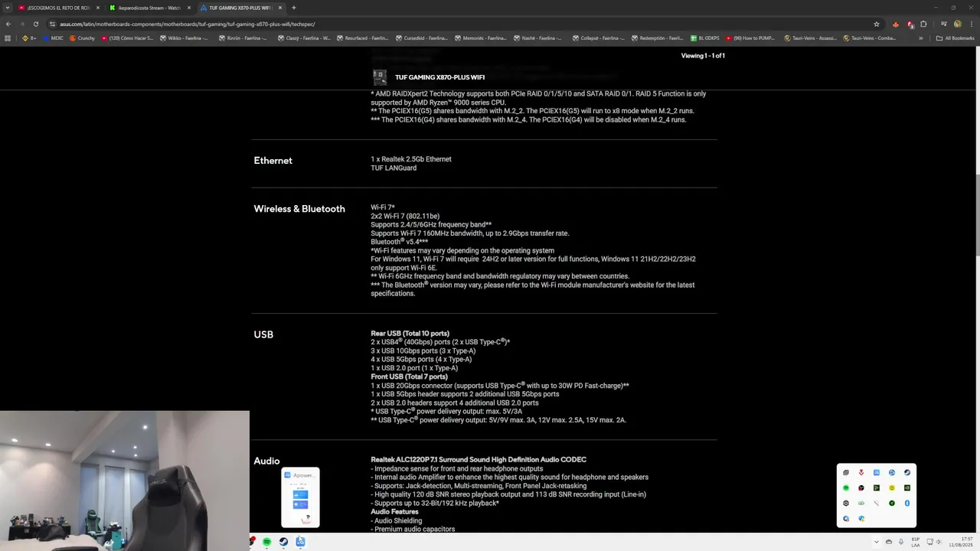Open the Memoirës - Faerlina bookmark
Viewport: 980px width, 551px height.
pyautogui.click(x=481, y=38)
